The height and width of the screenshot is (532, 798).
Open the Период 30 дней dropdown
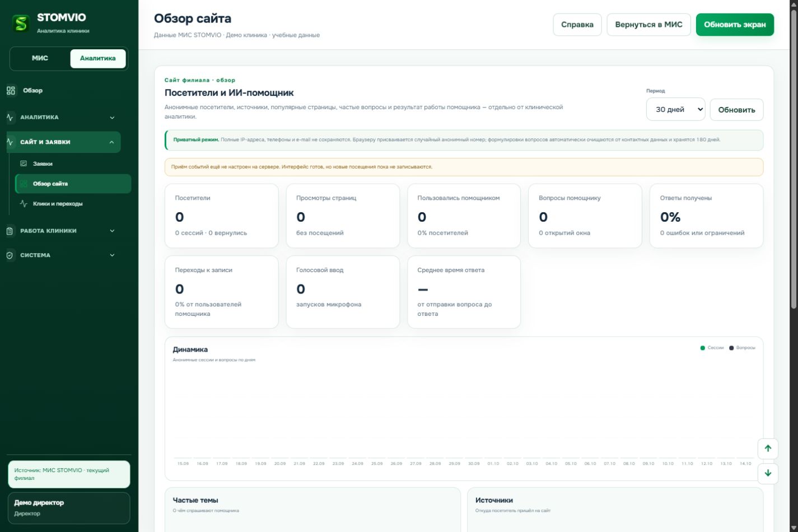(x=675, y=110)
